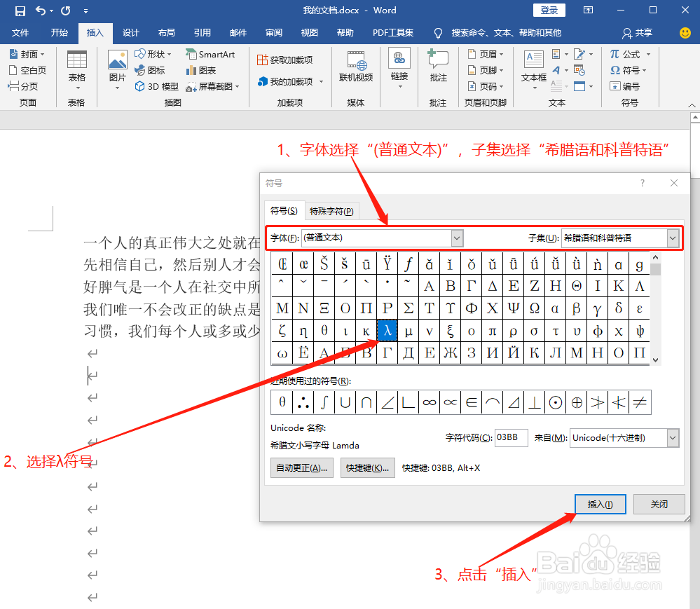Viewport: 700px width, 609px height.
Task: Click the smiley feedback icon
Action: (x=685, y=33)
